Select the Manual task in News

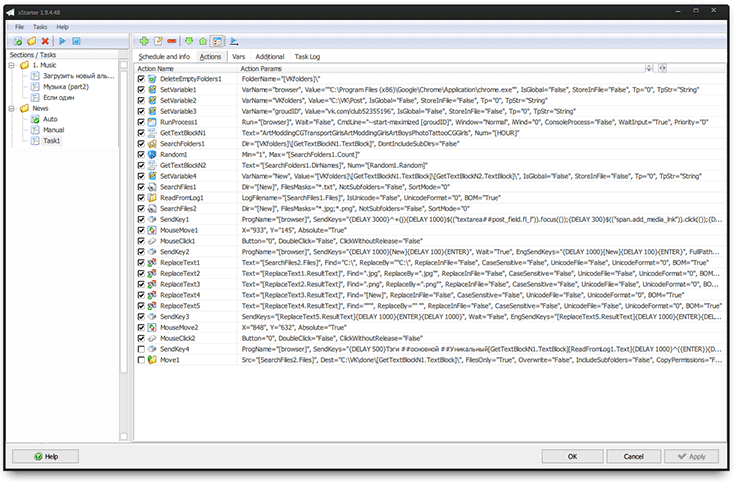53,130
